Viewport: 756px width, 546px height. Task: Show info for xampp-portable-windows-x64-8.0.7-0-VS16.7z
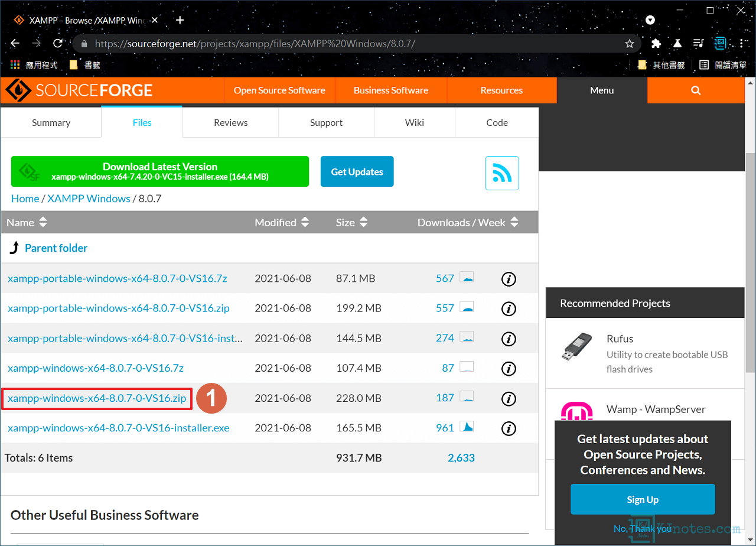tap(509, 279)
